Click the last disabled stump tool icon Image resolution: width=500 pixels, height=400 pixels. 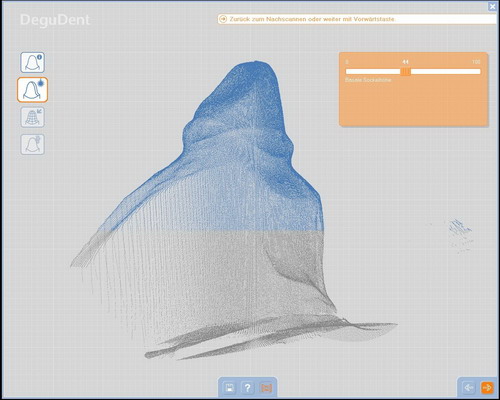point(32,144)
